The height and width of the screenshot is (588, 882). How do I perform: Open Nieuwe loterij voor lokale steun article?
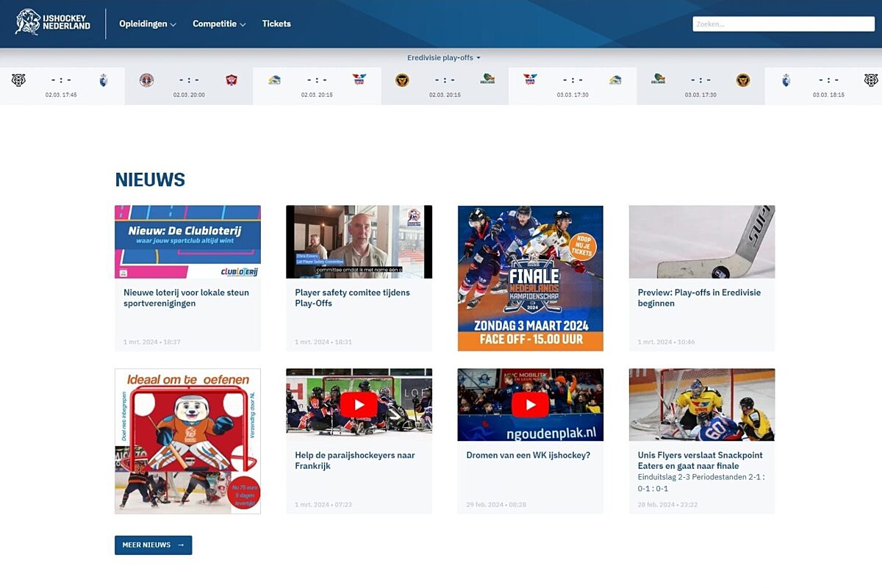pyautogui.click(x=187, y=298)
